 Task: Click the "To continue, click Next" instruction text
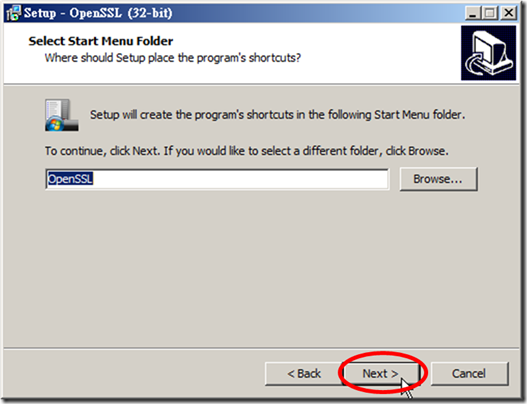[x=247, y=151]
